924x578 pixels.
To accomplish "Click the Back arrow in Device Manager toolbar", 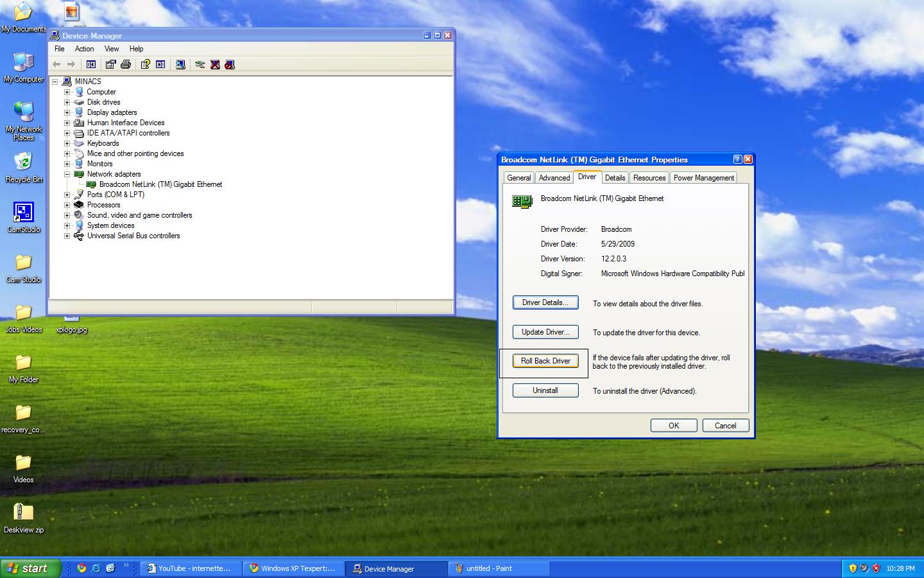I will click(x=56, y=64).
